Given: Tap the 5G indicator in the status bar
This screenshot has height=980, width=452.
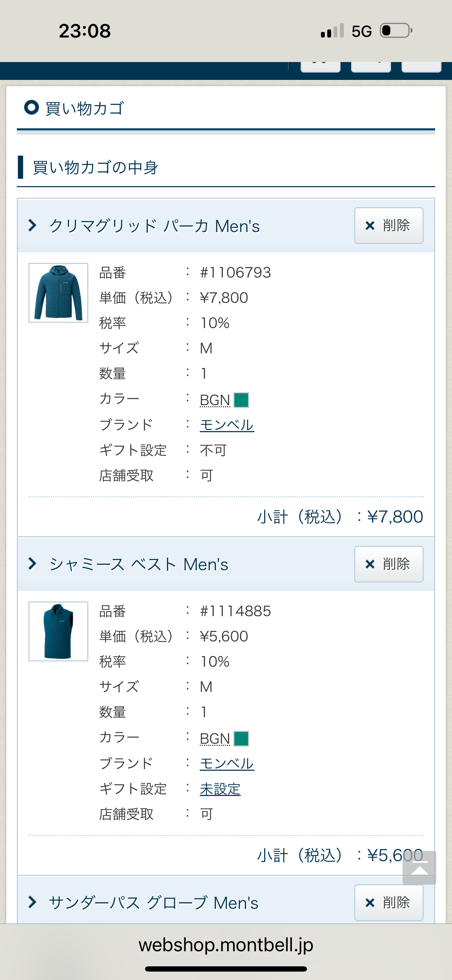Looking at the screenshot, I should click(x=362, y=31).
